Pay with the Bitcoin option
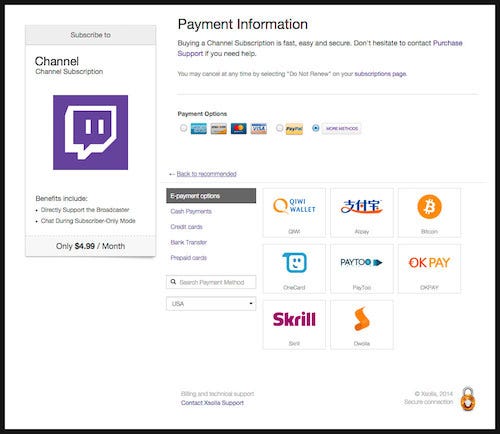Image resolution: width=500 pixels, height=434 pixels. [429, 213]
